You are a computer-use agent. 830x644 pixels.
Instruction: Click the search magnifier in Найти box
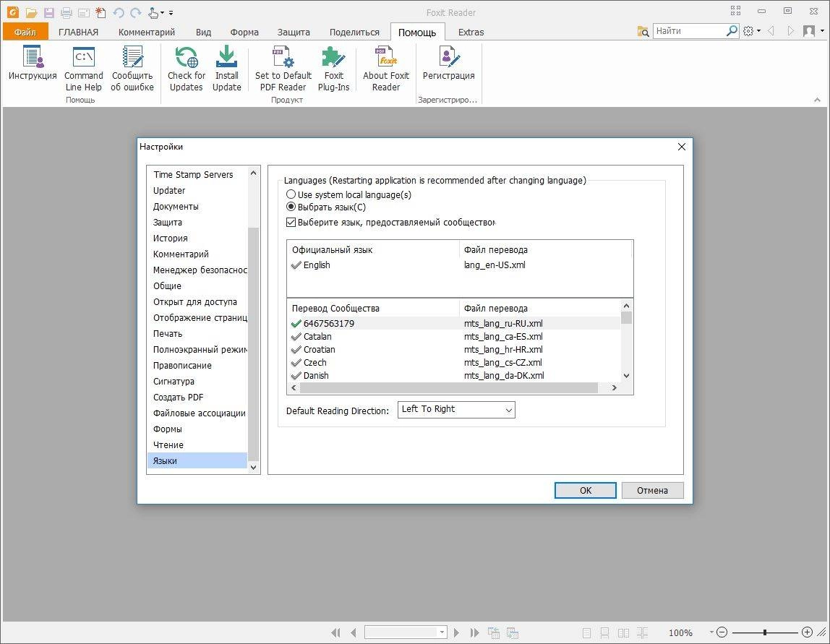(732, 31)
